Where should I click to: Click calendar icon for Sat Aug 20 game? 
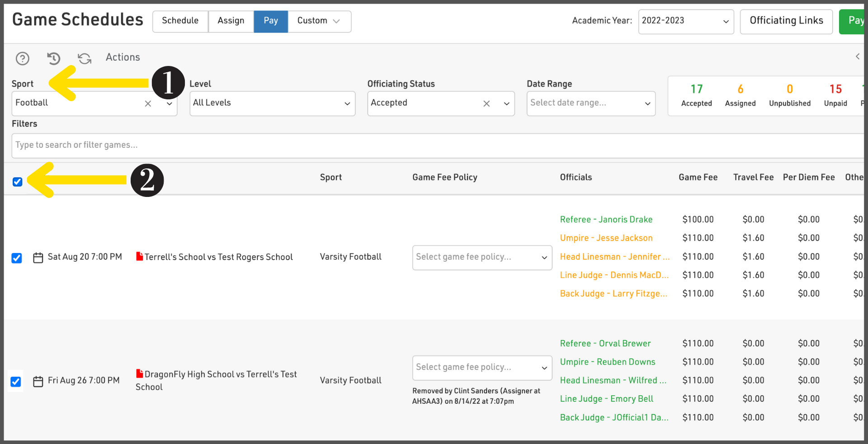[38, 257]
